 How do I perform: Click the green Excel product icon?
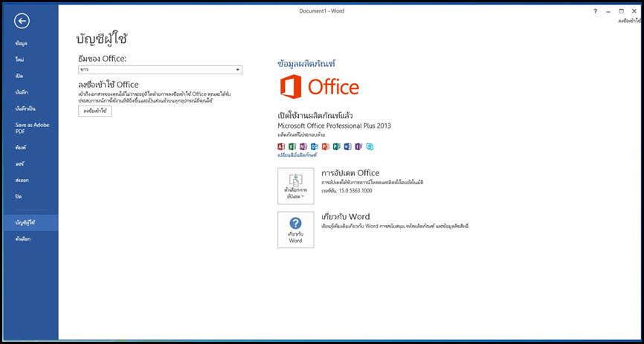click(x=292, y=146)
